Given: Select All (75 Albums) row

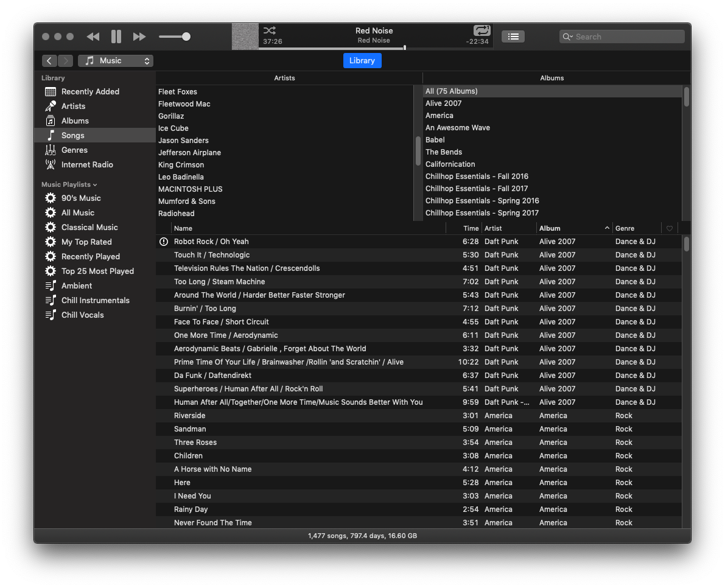Looking at the screenshot, I should (x=553, y=91).
